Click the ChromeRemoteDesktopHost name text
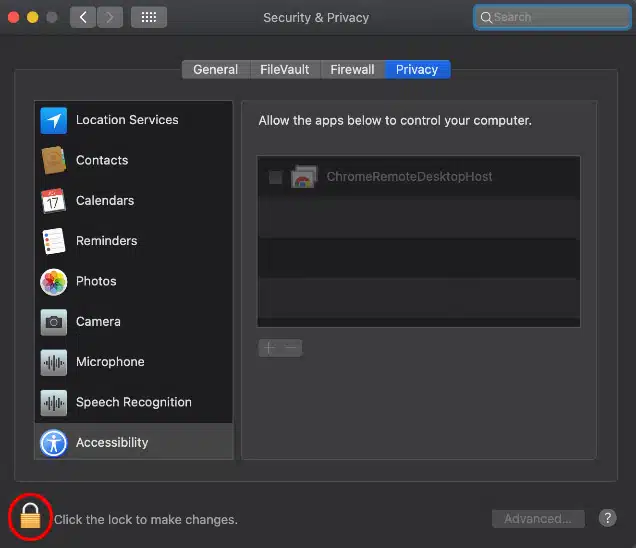This screenshot has width=636, height=548. [409, 177]
